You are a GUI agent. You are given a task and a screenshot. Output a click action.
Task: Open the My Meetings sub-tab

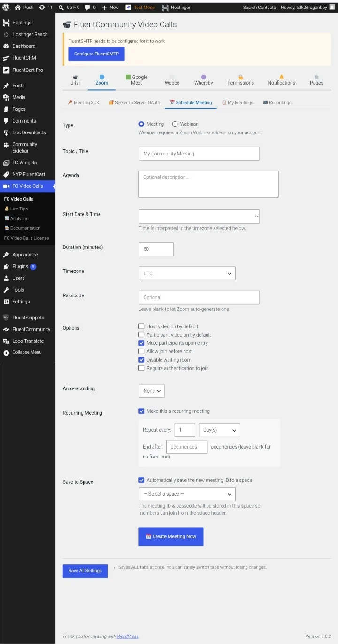tap(238, 102)
